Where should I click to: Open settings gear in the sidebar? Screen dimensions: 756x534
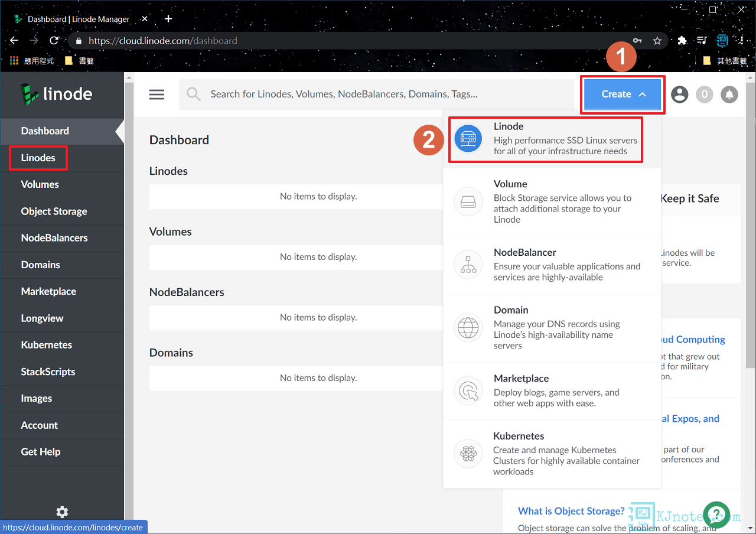pos(62,512)
